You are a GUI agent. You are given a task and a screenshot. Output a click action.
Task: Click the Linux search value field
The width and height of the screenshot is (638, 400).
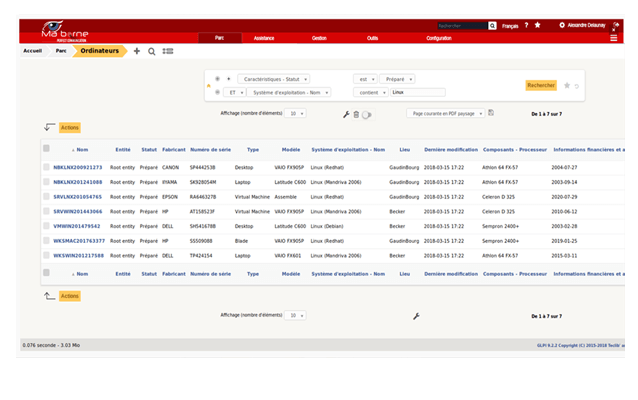[x=418, y=92]
